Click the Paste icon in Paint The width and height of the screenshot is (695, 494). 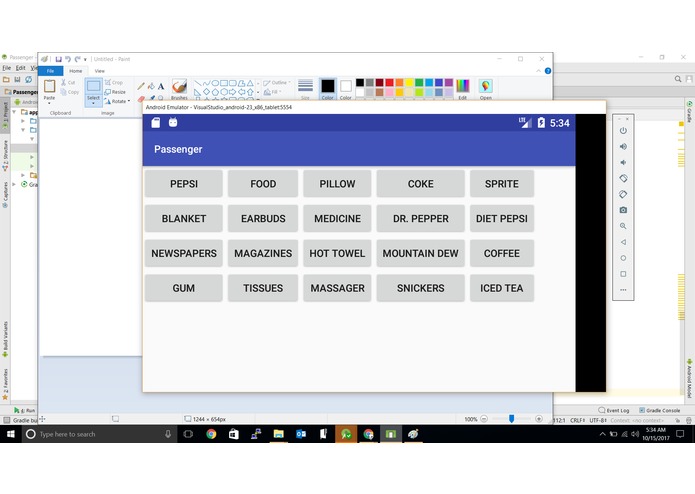[50, 86]
